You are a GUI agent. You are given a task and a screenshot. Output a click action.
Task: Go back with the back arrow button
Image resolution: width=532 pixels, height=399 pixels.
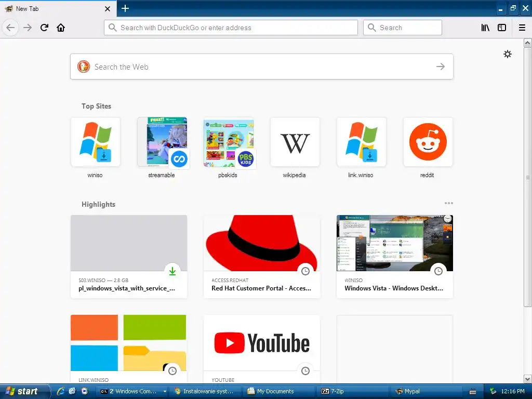pyautogui.click(x=10, y=28)
